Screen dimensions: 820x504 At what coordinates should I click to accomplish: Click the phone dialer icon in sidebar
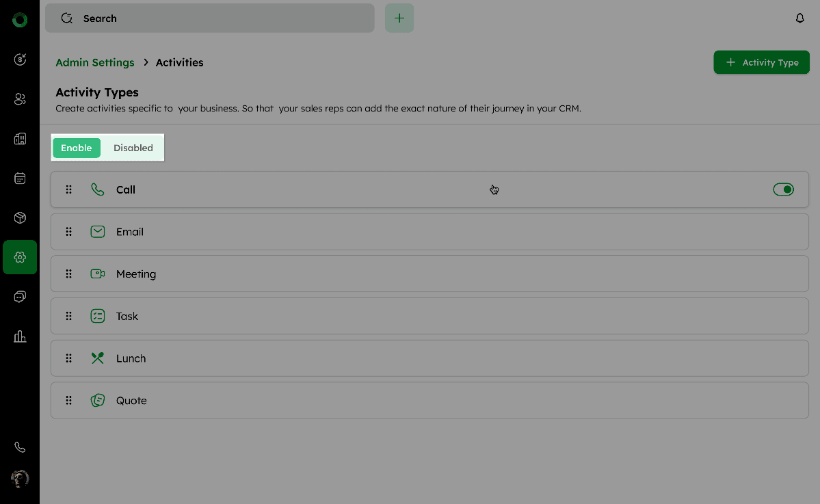click(x=20, y=447)
